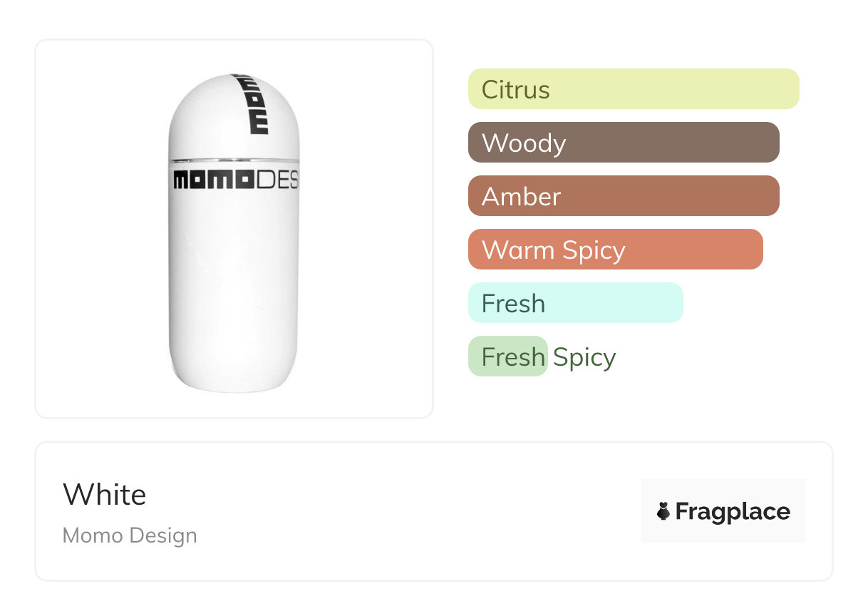Viewport: 868px width, 616px height.
Task: Click the White fragrance title
Action: [x=105, y=494]
